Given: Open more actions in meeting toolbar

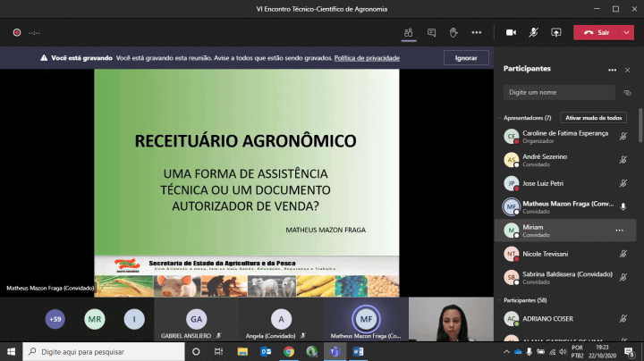Looking at the screenshot, I should coord(478,32).
